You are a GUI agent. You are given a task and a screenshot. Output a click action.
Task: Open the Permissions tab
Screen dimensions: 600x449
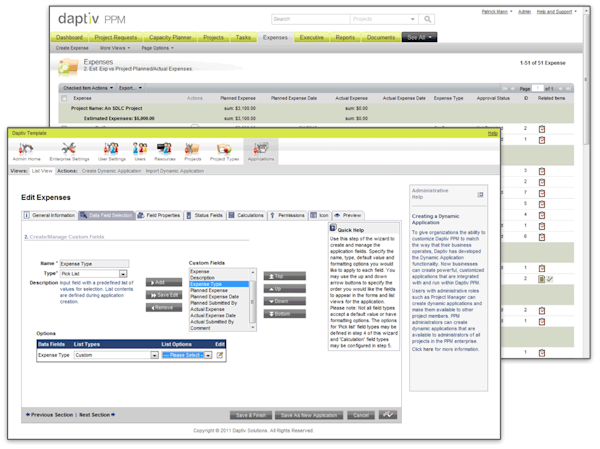pyautogui.click(x=287, y=216)
